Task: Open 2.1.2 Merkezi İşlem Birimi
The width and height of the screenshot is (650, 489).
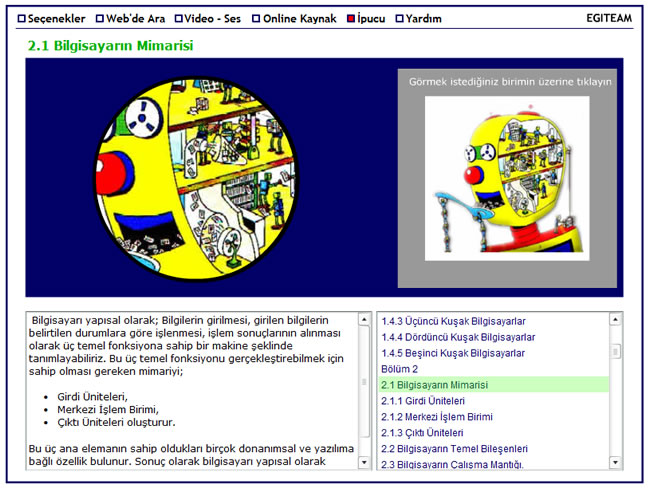Action: tap(437, 416)
